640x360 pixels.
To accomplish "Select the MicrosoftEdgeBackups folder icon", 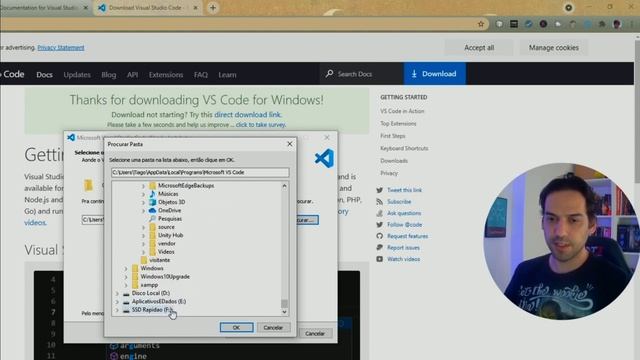I will (152, 185).
